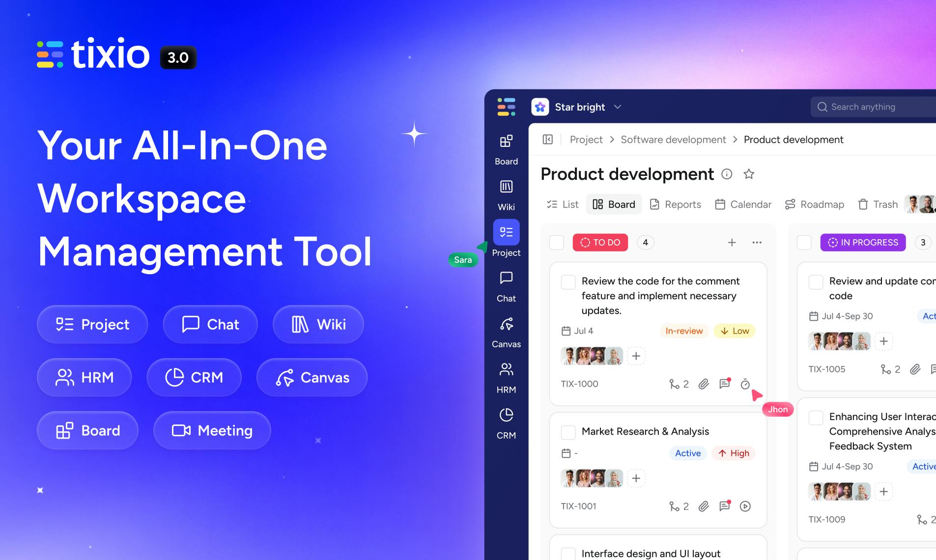Click Project breadcrumb link
This screenshot has height=560, width=936.
click(586, 140)
